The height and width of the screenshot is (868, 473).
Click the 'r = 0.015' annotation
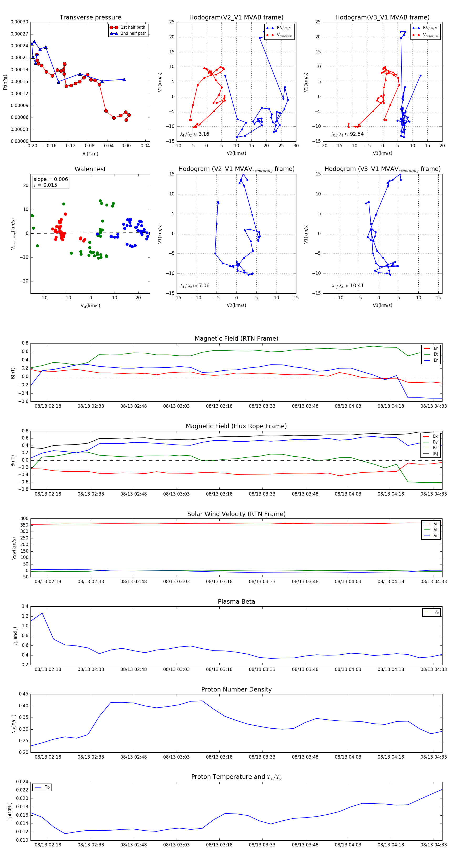coord(45,185)
